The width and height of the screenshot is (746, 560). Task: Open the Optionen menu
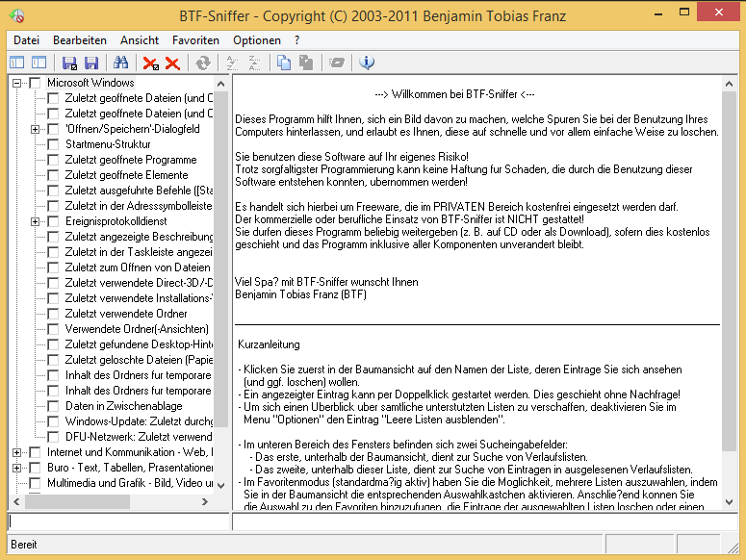(x=257, y=40)
